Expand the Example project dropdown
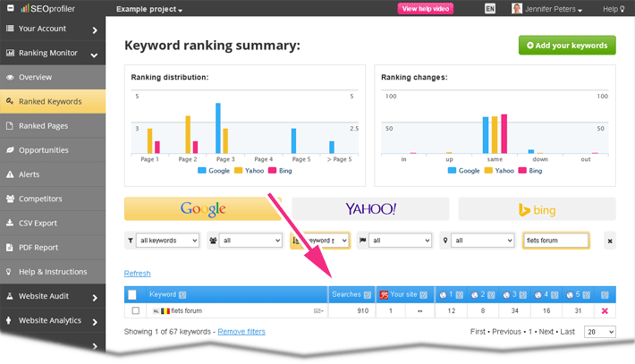Image resolution: width=635 pixels, height=364 pixels. pos(148,10)
